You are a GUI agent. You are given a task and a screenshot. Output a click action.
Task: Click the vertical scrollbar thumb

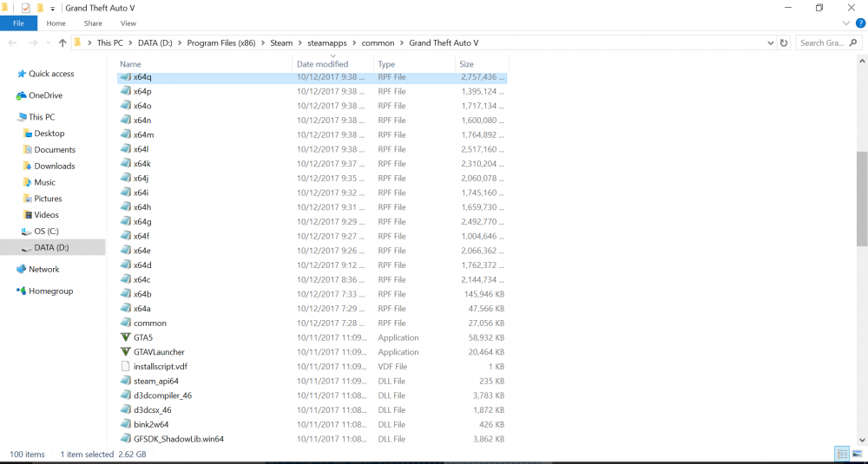click(861, 199)
